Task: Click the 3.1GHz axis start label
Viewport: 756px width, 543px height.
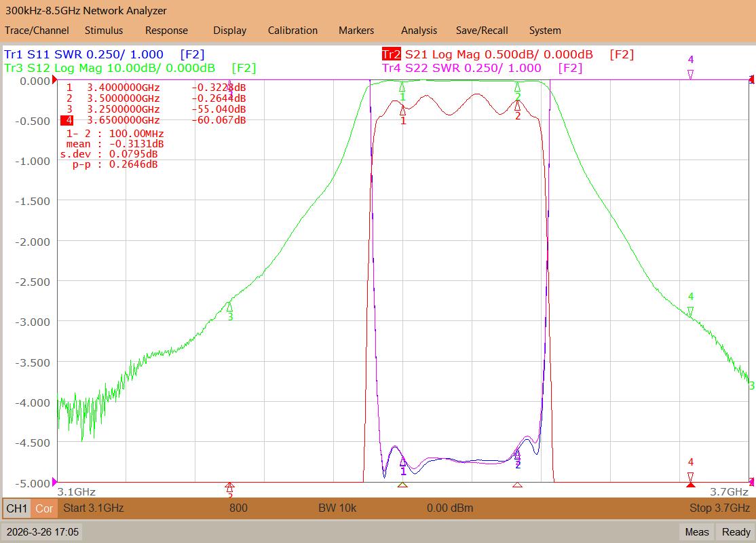Action: pyautogui.click(x=76, y=492)
